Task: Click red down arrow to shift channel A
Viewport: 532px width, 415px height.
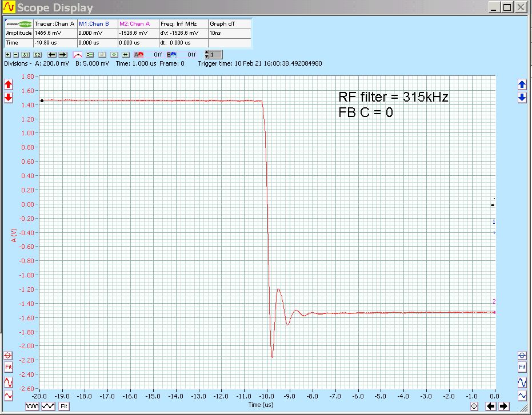Action: pyautogui.click(x=9, y=97)
